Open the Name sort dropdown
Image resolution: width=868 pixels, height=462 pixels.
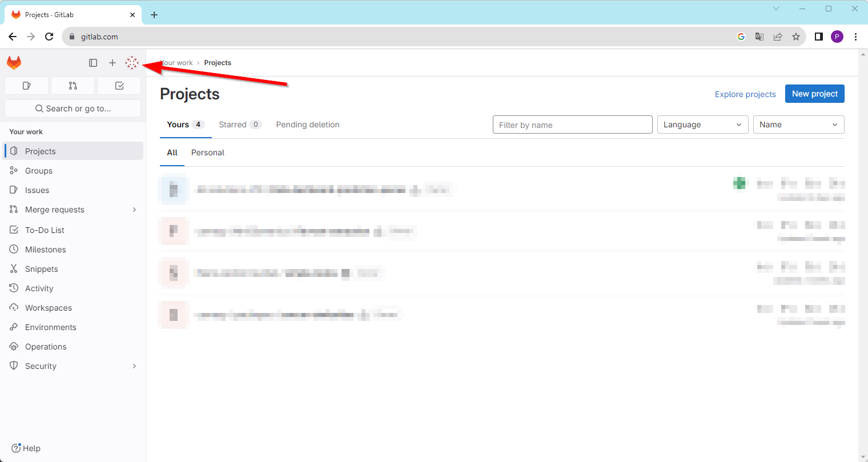pyautogui.click(x=798, y=124)
